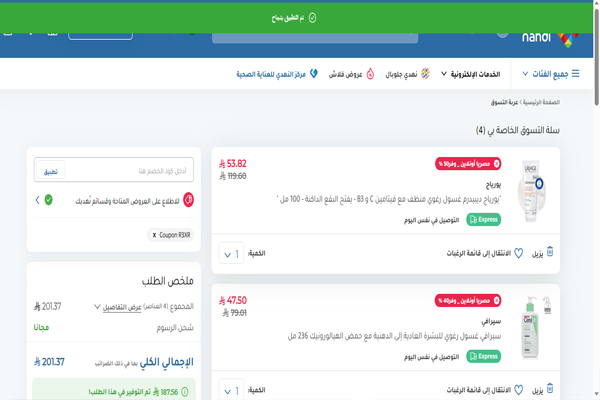Add Uriage item to wishlist heart icon

point(518,253)
